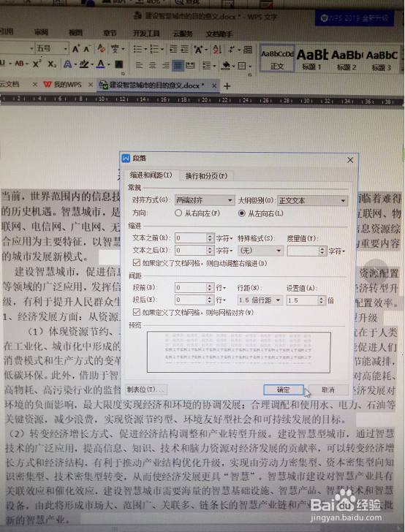Open 行距 line spacing dropdown
Image resolution: width=405 pixels, height=532 pixels.
[260, 300]
